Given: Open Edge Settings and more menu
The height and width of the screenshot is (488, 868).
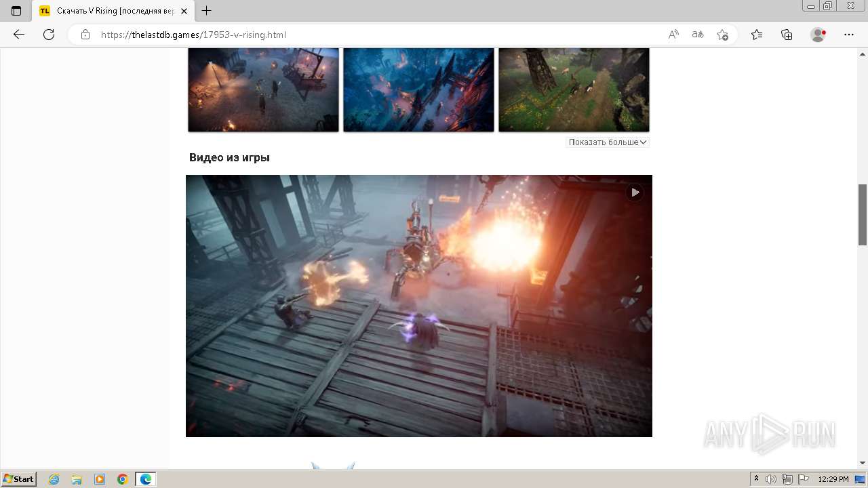Looking at the screenshot, I should click(x=849, y=35).
